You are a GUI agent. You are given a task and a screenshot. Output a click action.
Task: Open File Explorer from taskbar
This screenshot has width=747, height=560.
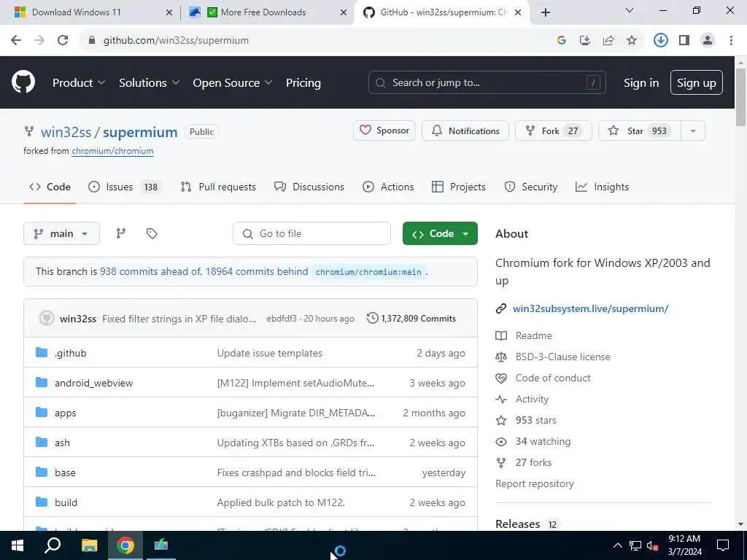(x=89, y=545)
